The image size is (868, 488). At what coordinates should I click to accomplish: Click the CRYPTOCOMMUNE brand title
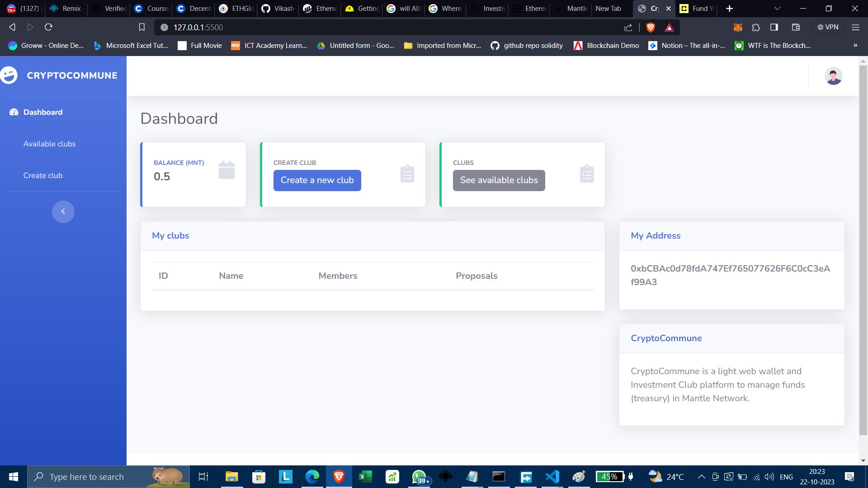[x=72, y=75]
